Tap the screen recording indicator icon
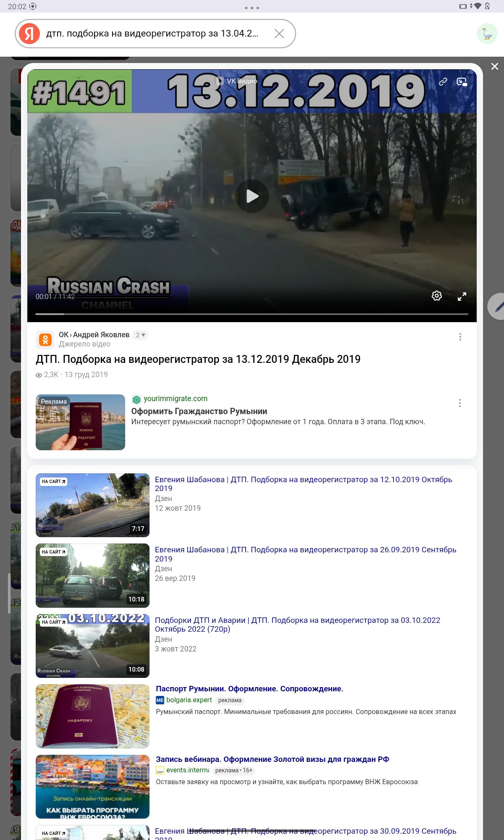 [33, 6]
